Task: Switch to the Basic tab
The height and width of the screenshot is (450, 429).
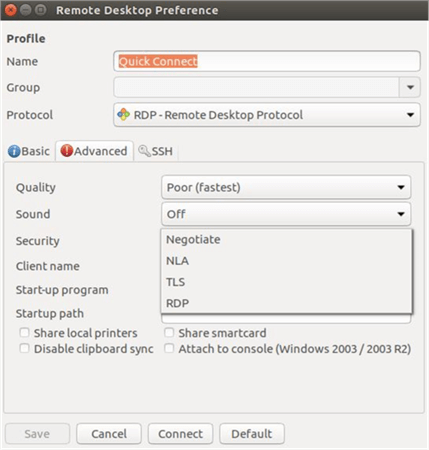Action: pos(29,151)
